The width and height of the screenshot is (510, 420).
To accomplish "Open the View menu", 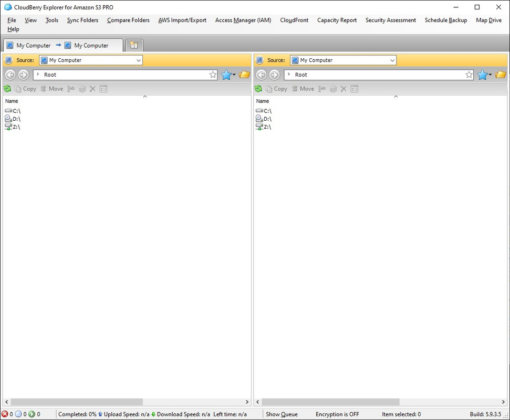I will click(30, 20).
